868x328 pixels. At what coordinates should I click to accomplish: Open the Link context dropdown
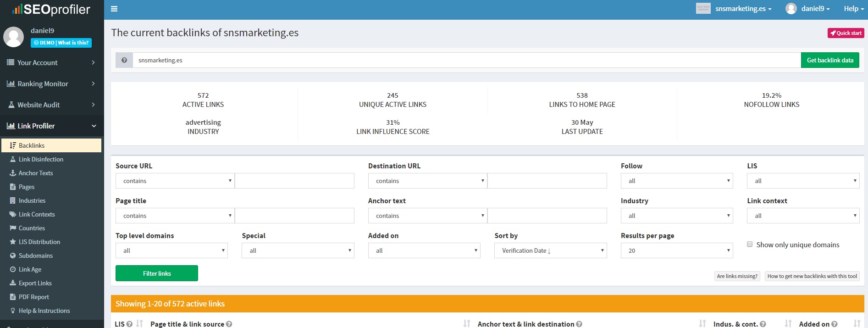coord(803,216)
